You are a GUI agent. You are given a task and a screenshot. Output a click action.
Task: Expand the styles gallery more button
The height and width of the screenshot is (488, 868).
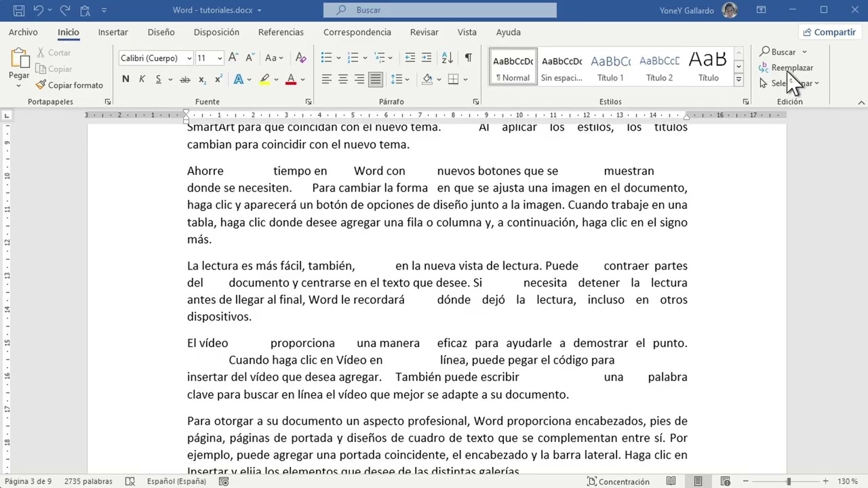738,79
